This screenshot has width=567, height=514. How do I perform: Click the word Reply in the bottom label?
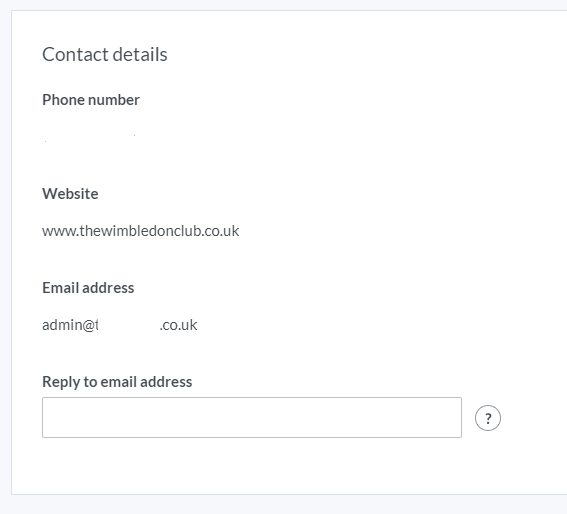(61, 382)
